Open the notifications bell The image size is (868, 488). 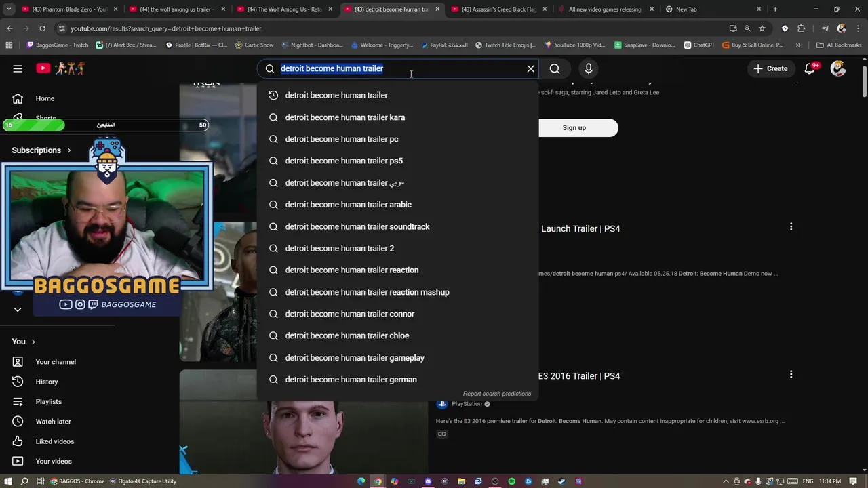point(810,68)
